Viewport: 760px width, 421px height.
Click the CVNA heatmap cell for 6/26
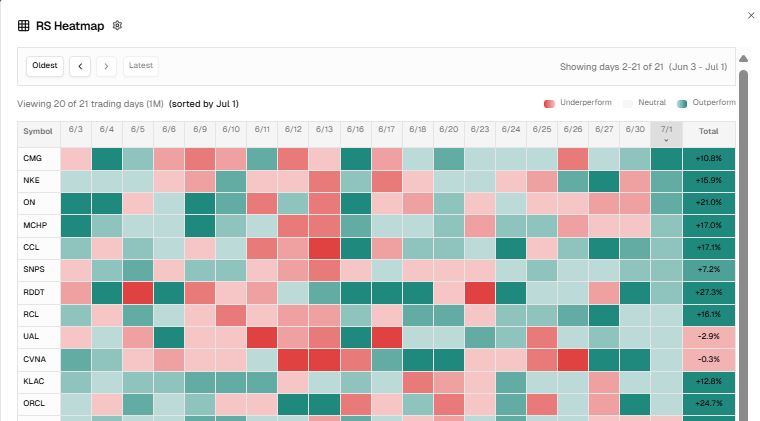573,359
